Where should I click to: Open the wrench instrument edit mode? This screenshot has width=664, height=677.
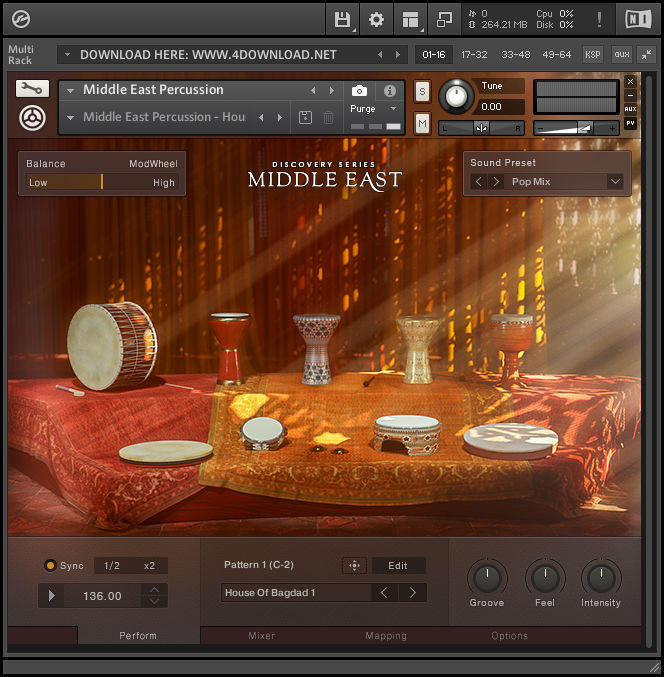point(32,89)
